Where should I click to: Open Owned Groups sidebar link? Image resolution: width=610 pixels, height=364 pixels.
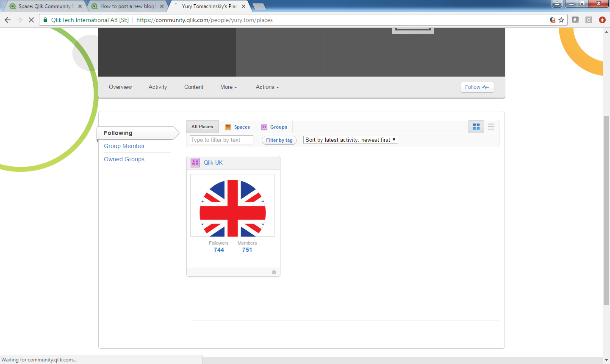124,159
